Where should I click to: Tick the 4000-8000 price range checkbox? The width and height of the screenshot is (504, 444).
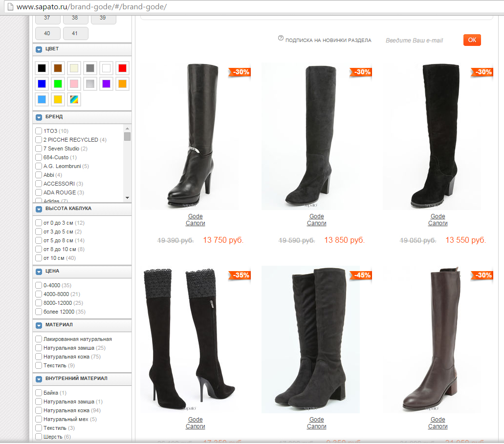(39, 294)
